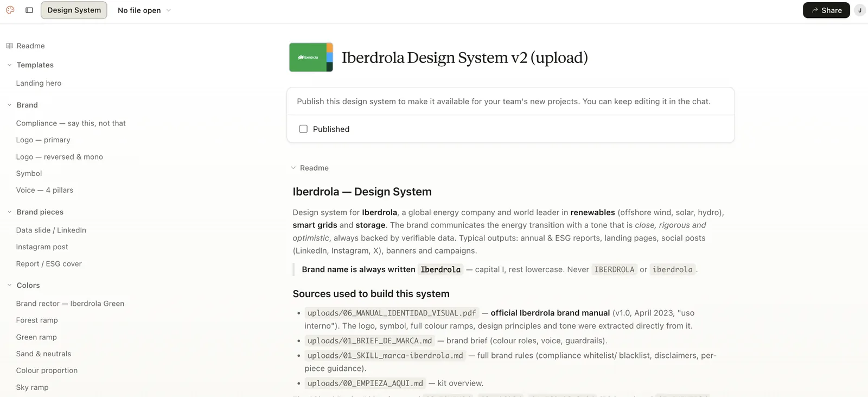Open the No file open dropdown

click(144, 10)
